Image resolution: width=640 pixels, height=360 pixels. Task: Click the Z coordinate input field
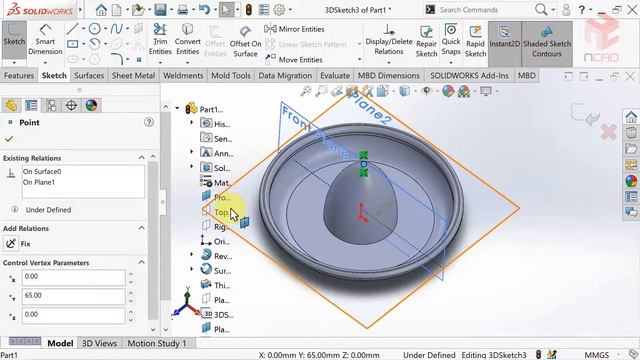(x=73, y=315)
